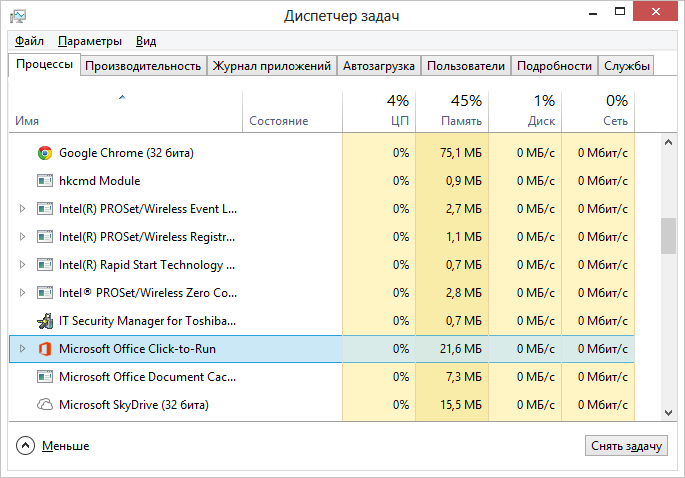Select Google Chrome (32 бита) row name
685x478 pixels.
(126, 153)
